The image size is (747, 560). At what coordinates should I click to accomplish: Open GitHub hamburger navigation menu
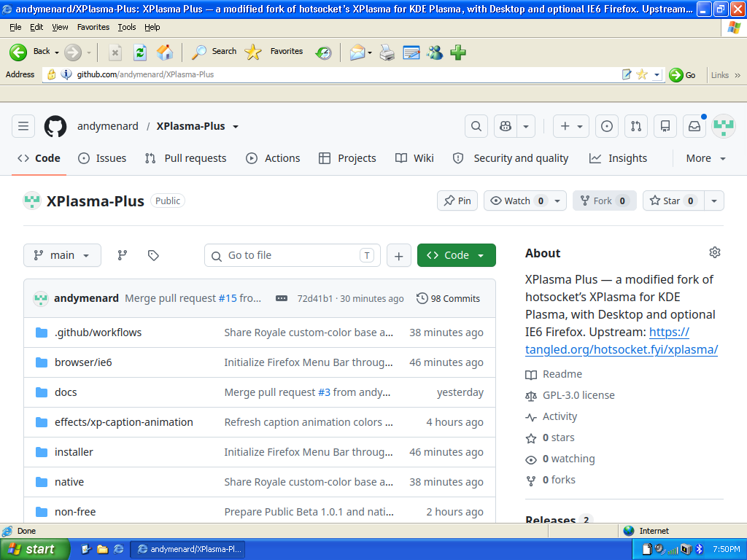tap(23, 126)
